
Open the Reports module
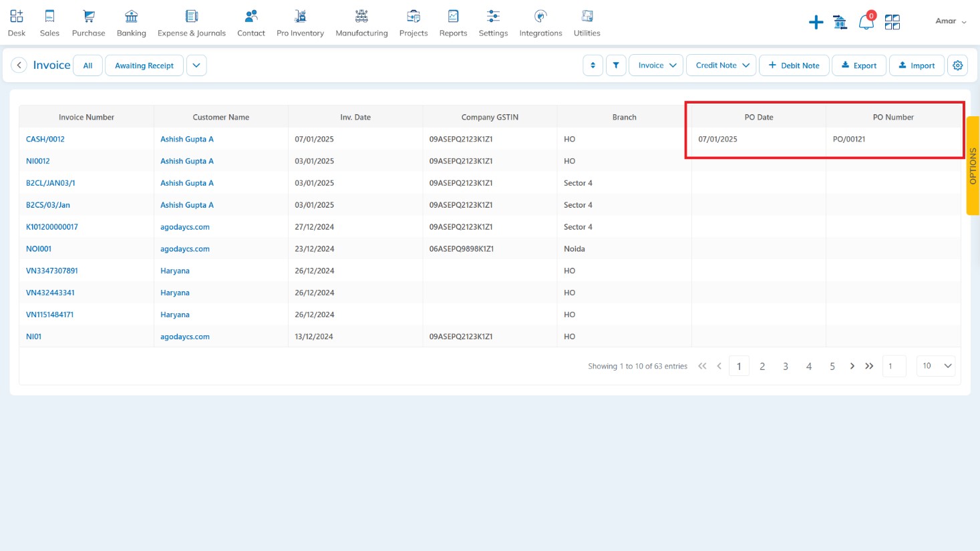tap(454, 23)
